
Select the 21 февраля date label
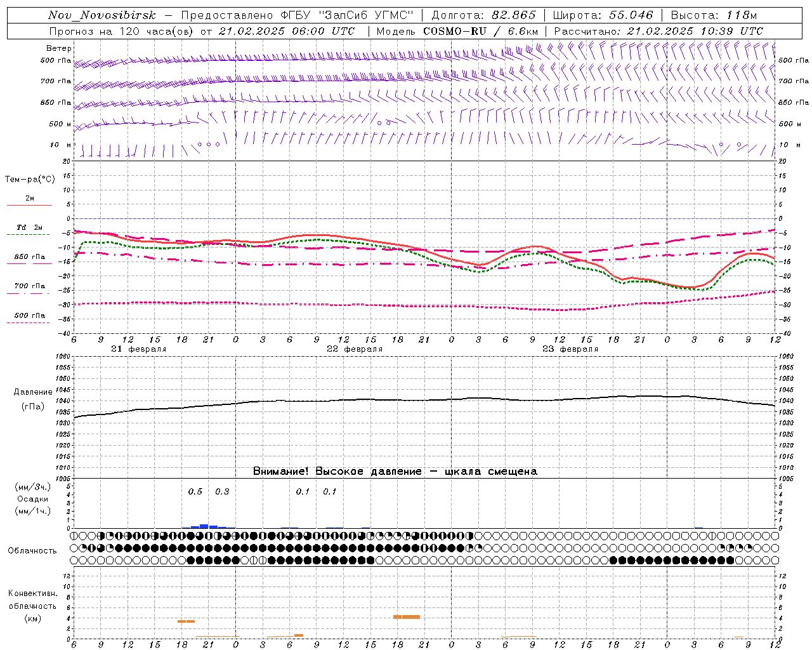click(x=139, y=349)
